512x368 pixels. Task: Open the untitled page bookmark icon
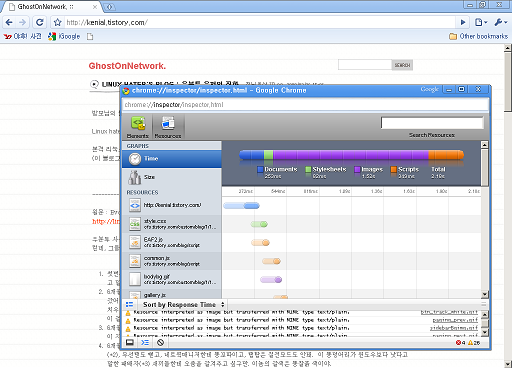pyautogui.click(x=90, y=36)
